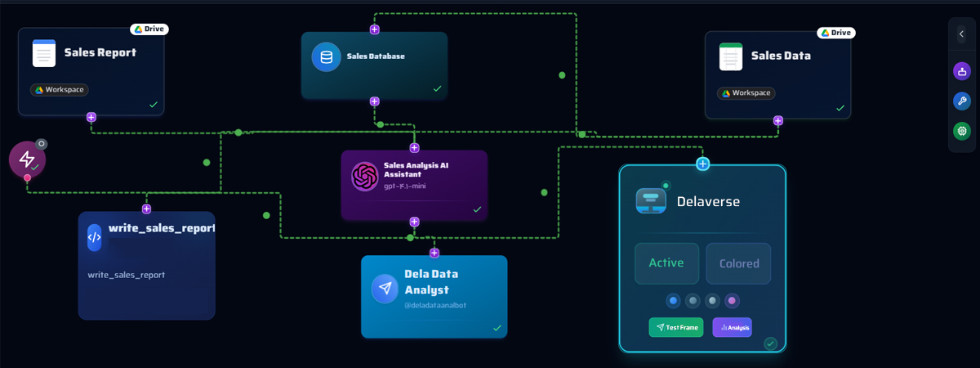Click the Workspace tag on the Sales Report node
The image size is (980, 368).
pyautogui.click(x=60, y=90)
